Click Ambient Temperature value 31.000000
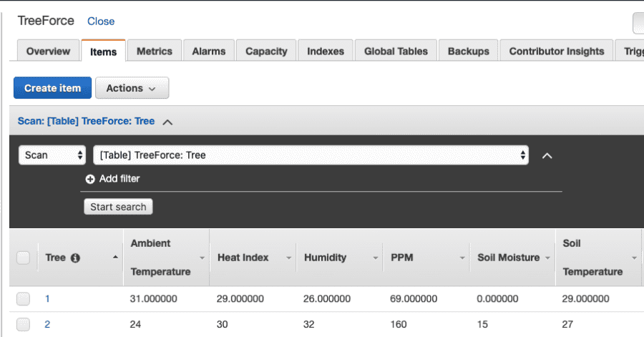 [154, 299]
